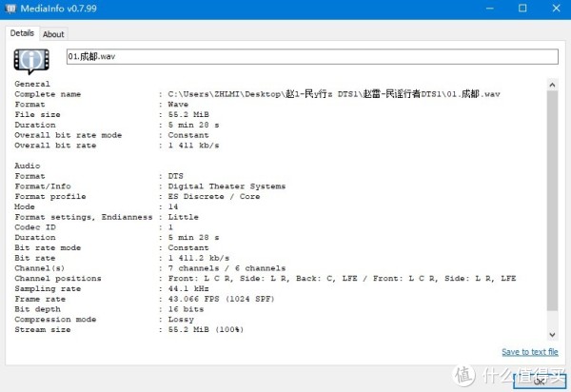Click the MediaInfo film strip logo icon
The width and height of the screenshot is (571, 392).
31,61
